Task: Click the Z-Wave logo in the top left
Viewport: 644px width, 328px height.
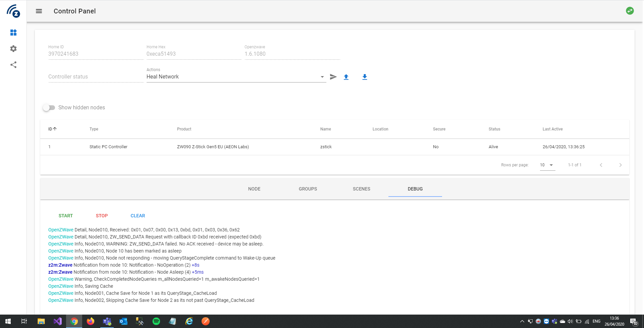Action: click(13, 11)
